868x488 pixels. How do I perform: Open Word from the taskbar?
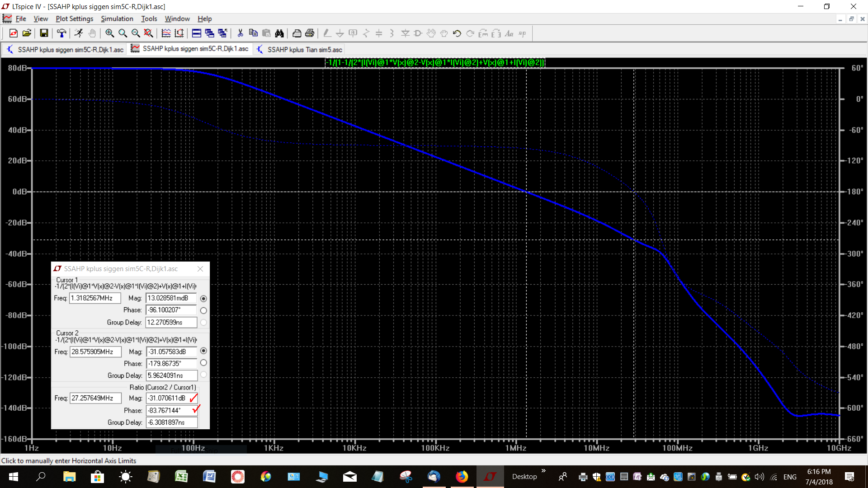(x=209, y=477)
